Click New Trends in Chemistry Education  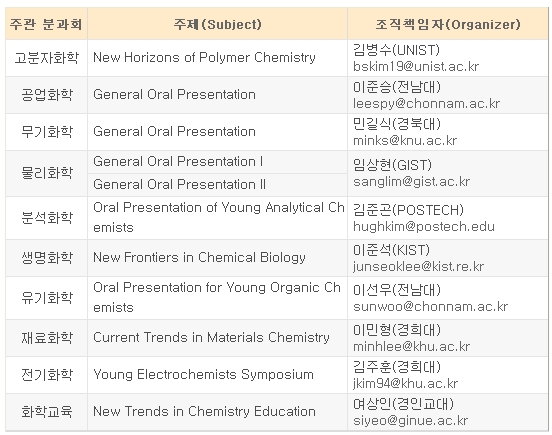pyautogui.click(x=204, y=411)
